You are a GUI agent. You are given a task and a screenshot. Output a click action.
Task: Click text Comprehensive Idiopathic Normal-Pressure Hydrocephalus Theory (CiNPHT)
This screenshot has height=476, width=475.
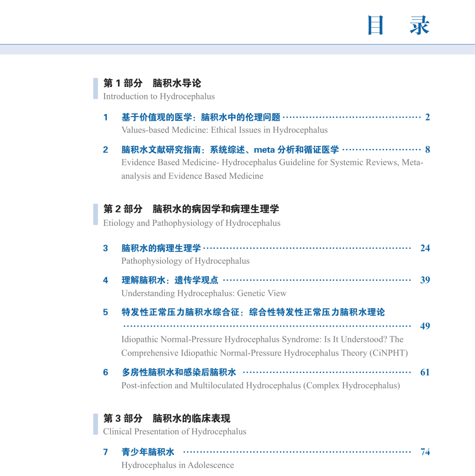pyautogui.click(x=264, y=353)
